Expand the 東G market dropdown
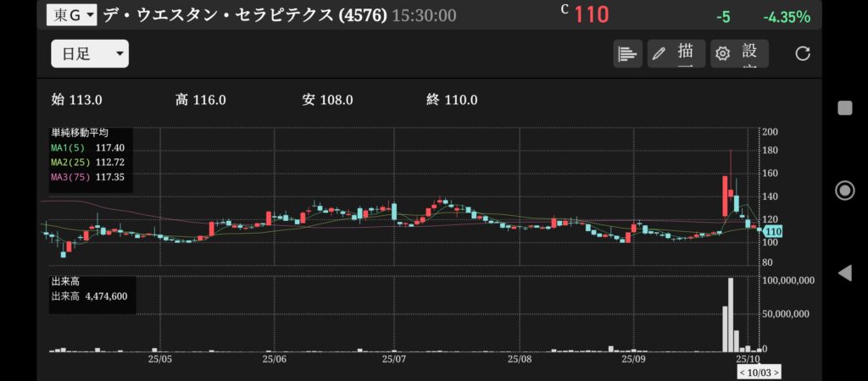The height and width of the screenshot is (381, 868). pyautogui.click(x=70, y=15)
